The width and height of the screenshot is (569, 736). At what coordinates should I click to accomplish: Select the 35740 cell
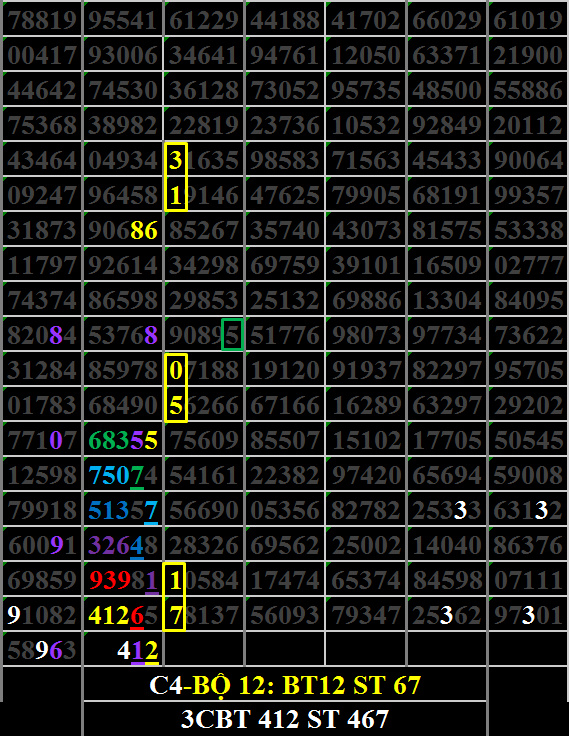pyautogui.click(x=285, y=230)
